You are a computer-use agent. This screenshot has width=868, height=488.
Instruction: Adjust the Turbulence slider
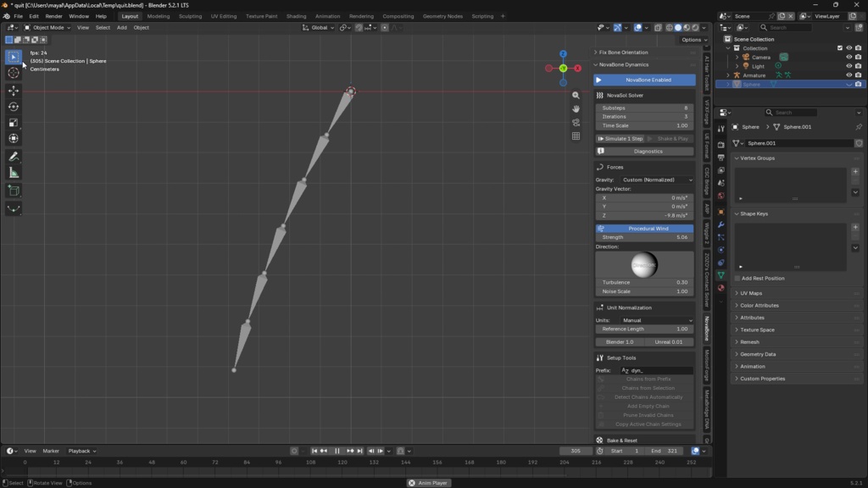(x=644, y=282)
